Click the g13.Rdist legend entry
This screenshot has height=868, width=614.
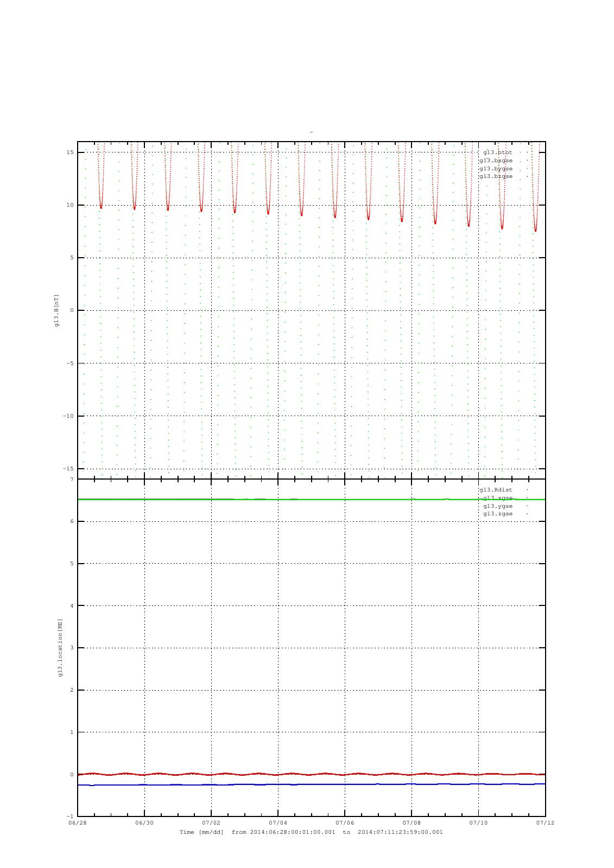click(496, 490)
